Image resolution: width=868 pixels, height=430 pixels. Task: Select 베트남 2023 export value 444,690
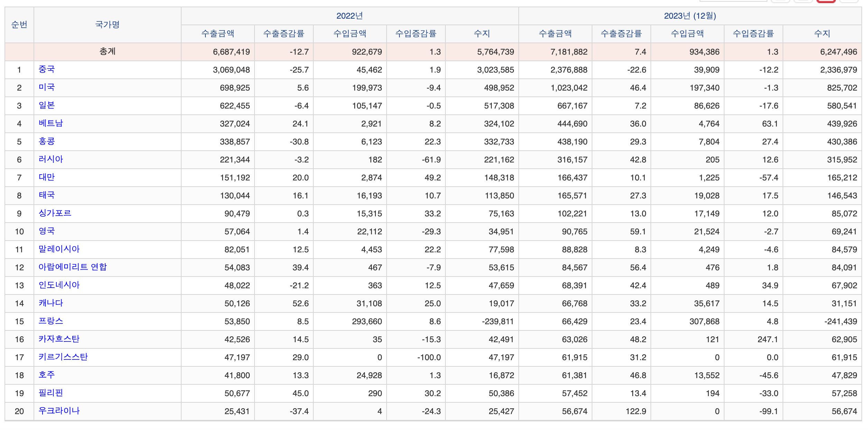pyautogui.click(x=572, y=124)
